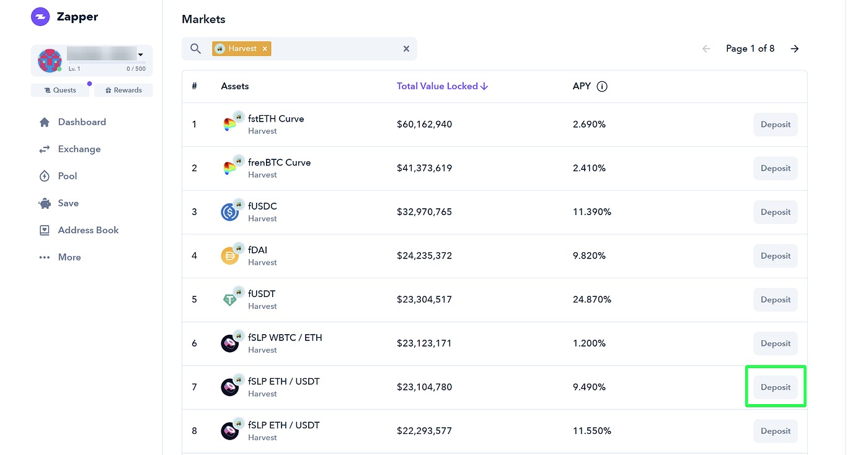The width and height of the screenshot is (868, 455).
Task: Open the Dashboard home icon
Action: (45, 122)
